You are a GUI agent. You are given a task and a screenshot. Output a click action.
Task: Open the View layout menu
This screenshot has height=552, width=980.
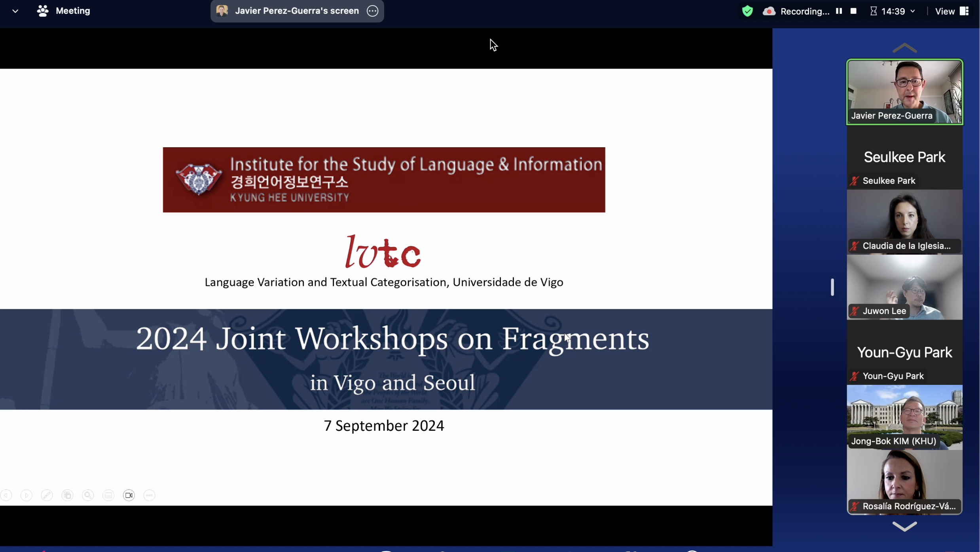point(952,11)
